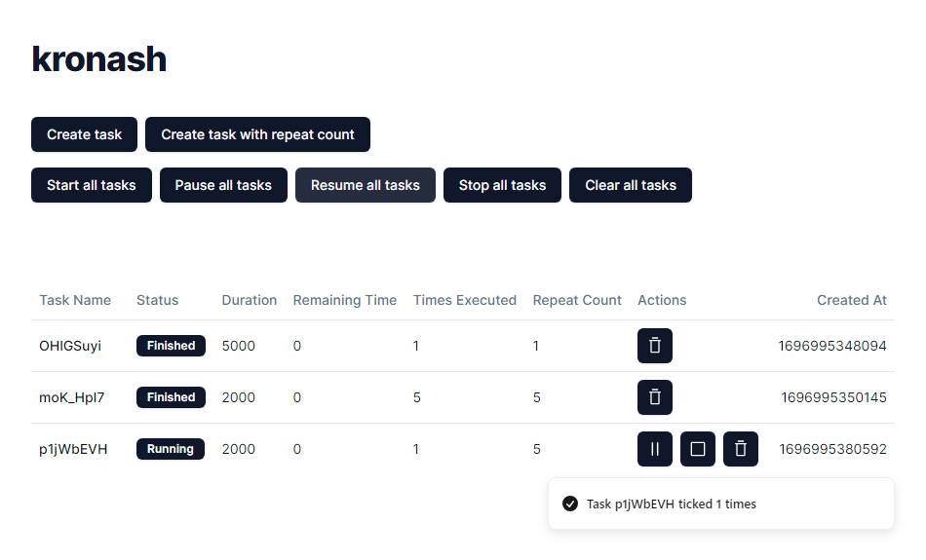Click the 'Task p1jWbEVH ticked 1 times' toast
Screen dimensions: 926x560
pyautogui.click(x=720, y=504)
